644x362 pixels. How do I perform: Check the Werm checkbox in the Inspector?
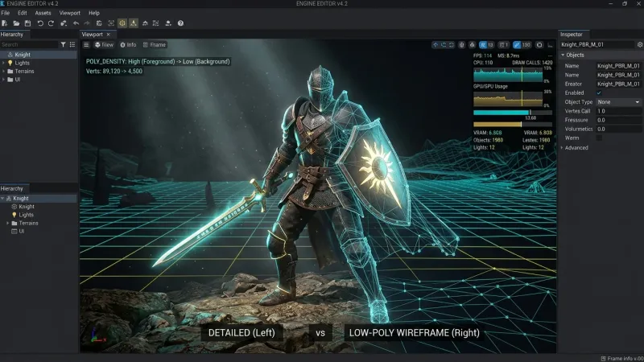click(599, 138)
